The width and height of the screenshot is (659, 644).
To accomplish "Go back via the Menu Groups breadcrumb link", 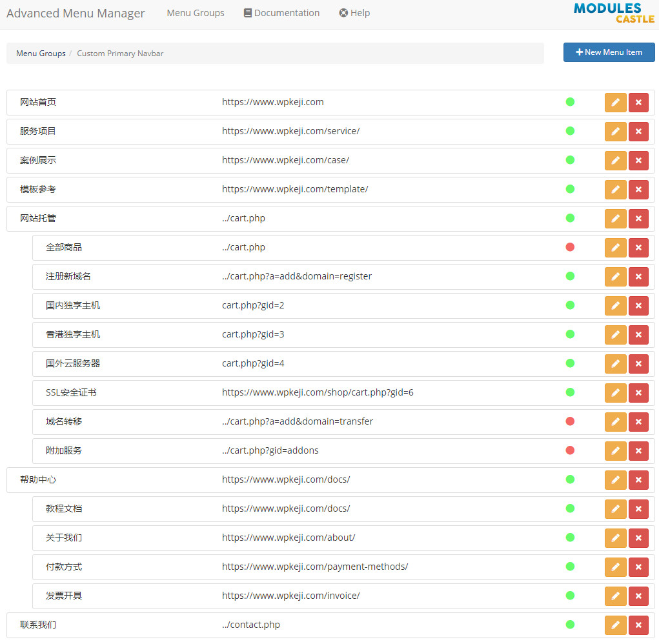I will click(x=40, y=53).
